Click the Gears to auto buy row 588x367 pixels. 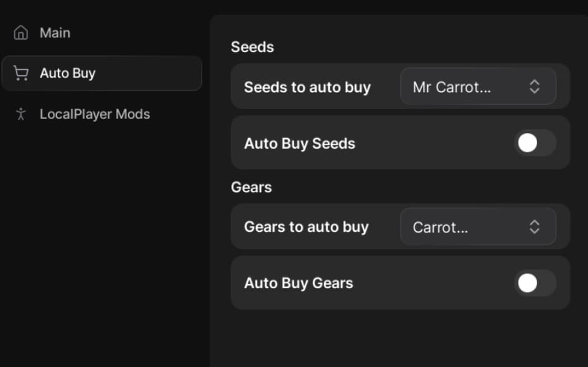point(306,226)
